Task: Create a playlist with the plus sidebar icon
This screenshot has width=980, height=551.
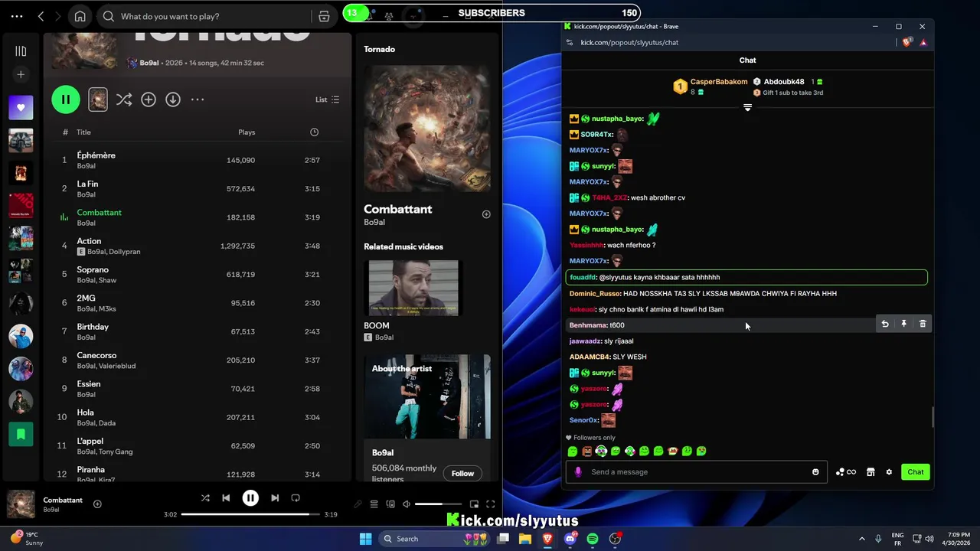Action: [x=21, y=74]
